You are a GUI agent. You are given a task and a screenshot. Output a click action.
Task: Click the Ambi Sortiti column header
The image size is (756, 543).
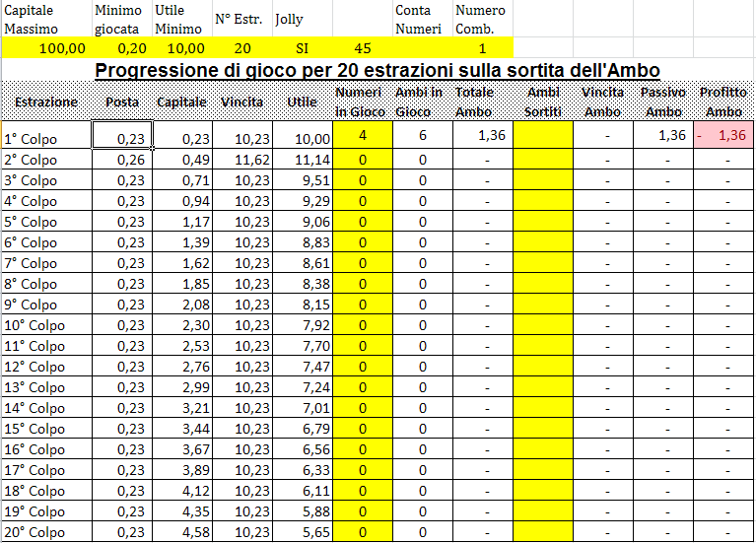pos(543,102)
